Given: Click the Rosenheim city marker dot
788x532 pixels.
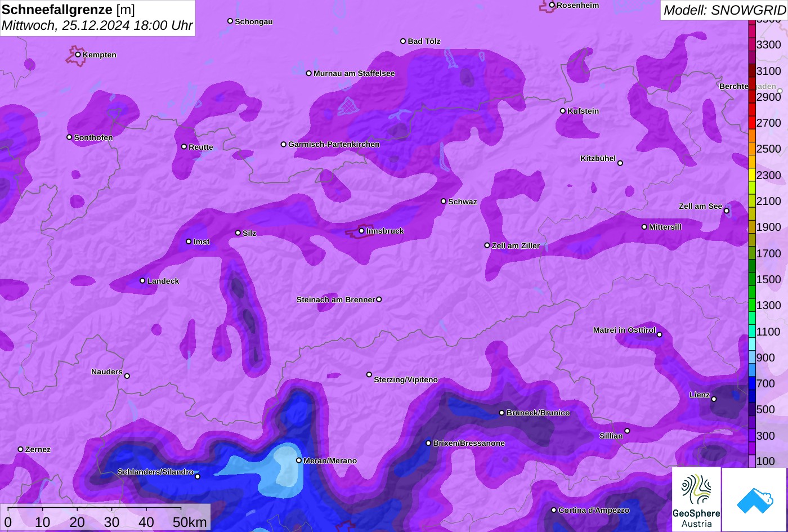Looking at the screenshot, I should [552, 5].
